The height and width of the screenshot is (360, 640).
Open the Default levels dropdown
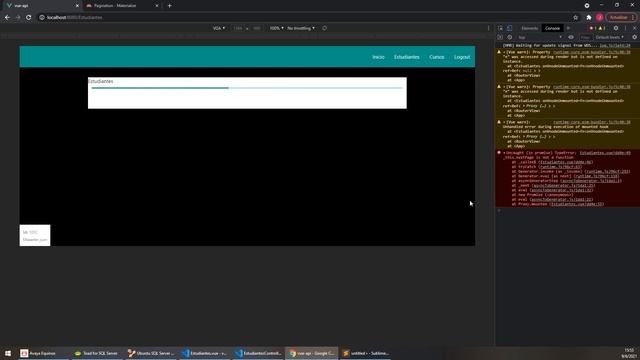[x=609, y=37]
